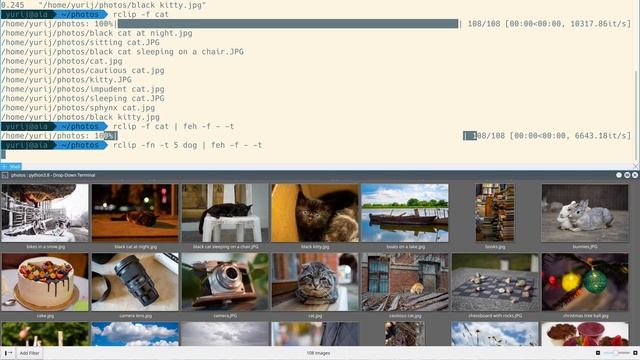Select the Shell tab in terminal

(11, 167)
